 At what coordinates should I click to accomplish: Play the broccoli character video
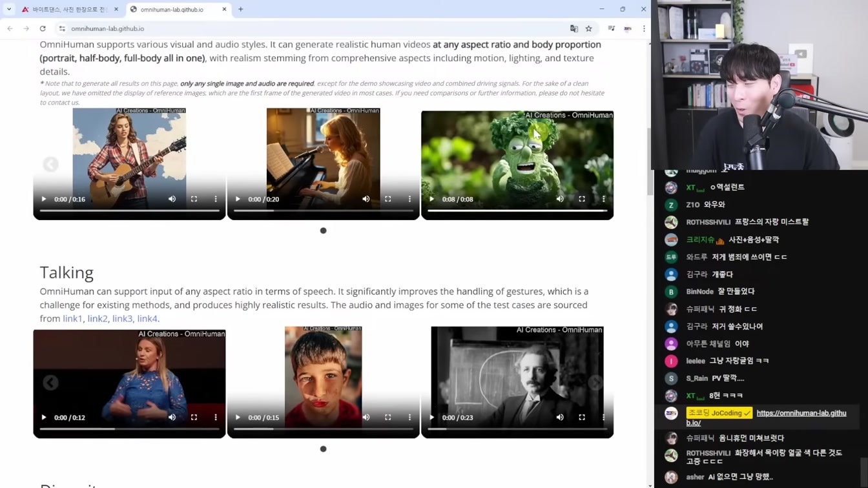431,199
